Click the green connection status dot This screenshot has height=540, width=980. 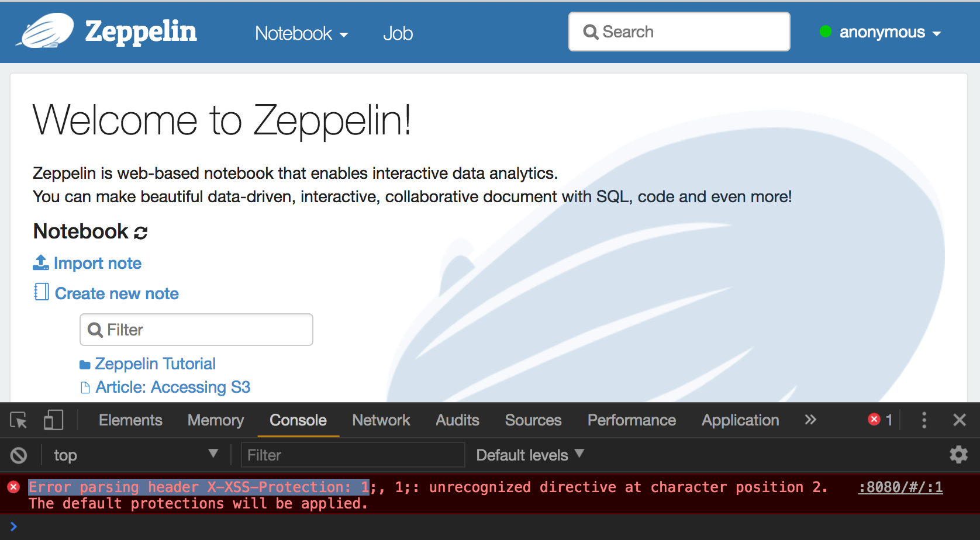(x=825, y=32)
